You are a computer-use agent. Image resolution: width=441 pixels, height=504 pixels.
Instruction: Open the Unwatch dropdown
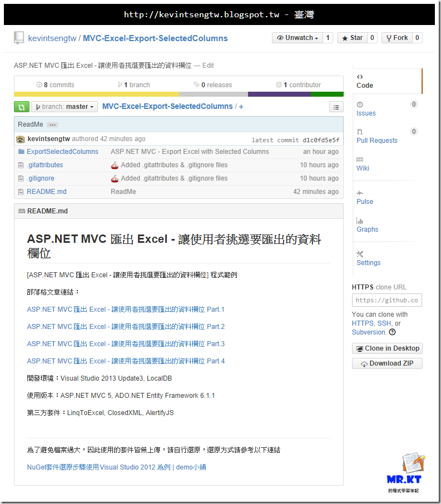(x=297, y=38)
